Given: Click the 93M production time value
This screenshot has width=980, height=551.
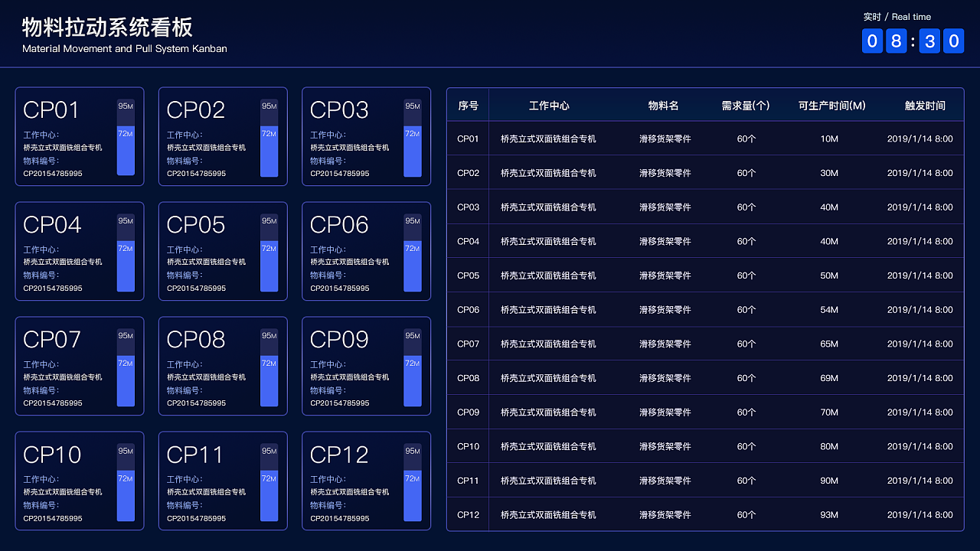Looking at the screenshot, I should coord(829,515).
